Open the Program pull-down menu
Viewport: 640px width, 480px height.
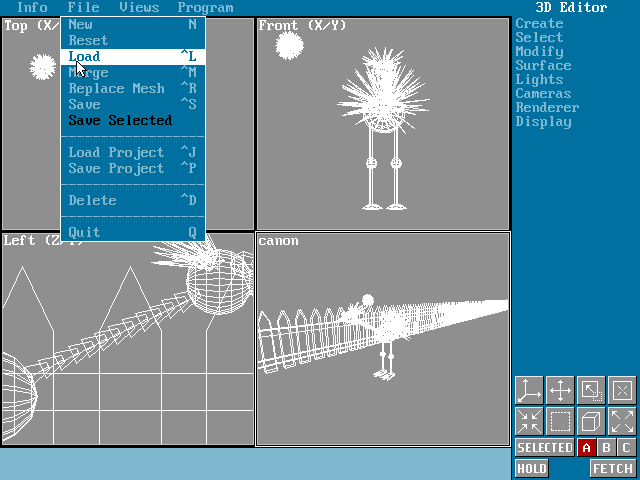205,8
